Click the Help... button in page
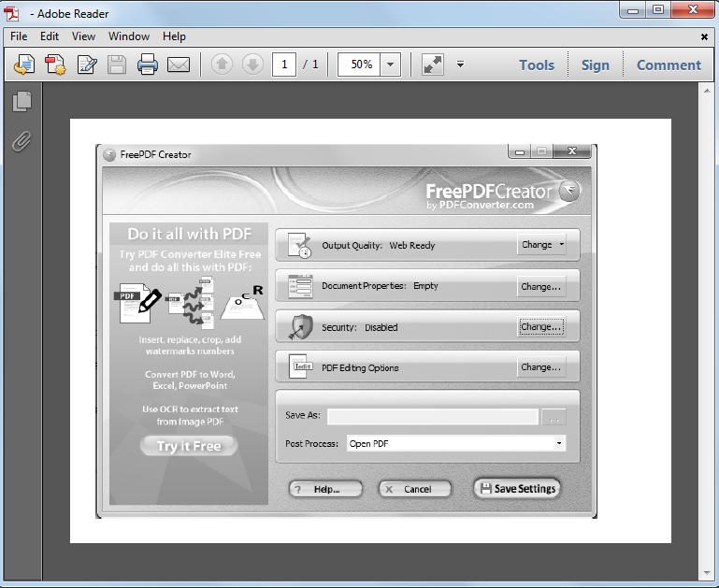This screenshot has width=719, height=588. (325, 489)
